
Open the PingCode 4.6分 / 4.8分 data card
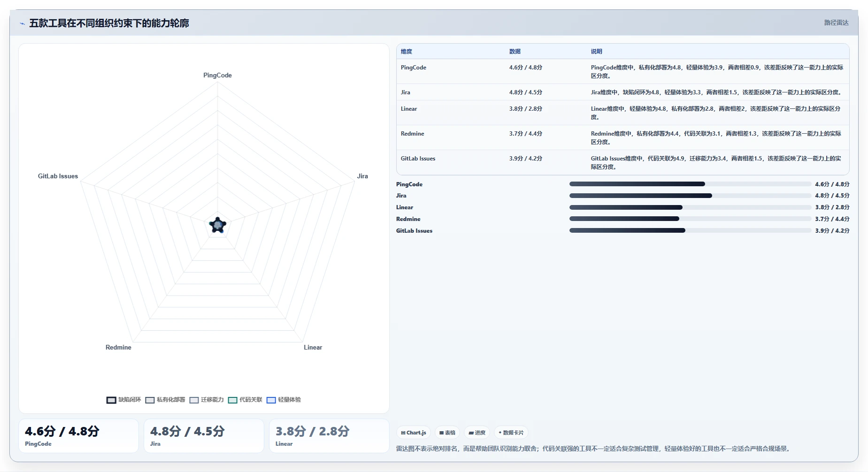(x=79, y=436)
